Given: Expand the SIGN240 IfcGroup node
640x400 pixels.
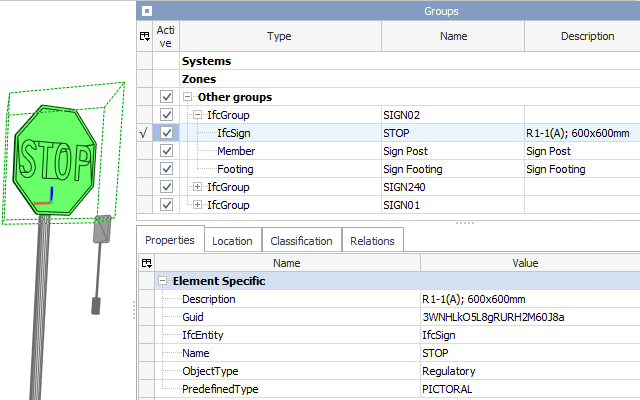Looking at the screenshot, I should (x=197, y=187).
